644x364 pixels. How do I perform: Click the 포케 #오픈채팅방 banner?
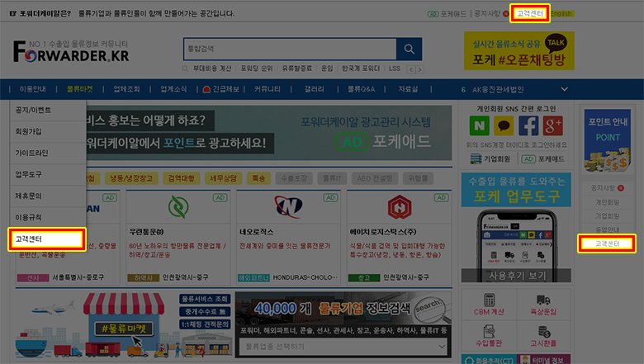(x=519, y=51)
